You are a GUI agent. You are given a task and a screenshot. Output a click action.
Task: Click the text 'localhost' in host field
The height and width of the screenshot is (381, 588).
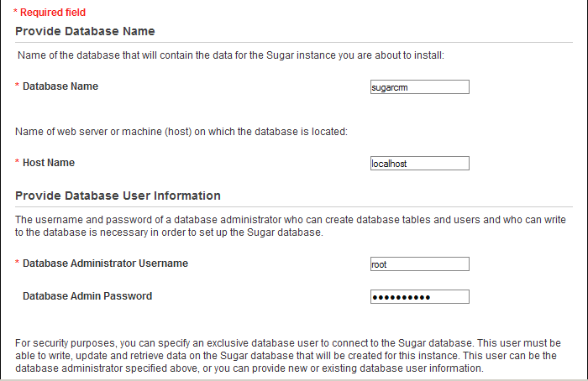coord(389,164)
